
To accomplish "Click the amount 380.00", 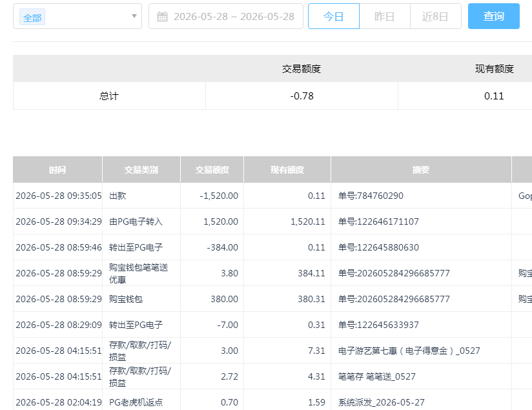I will [x=224, y=299].
